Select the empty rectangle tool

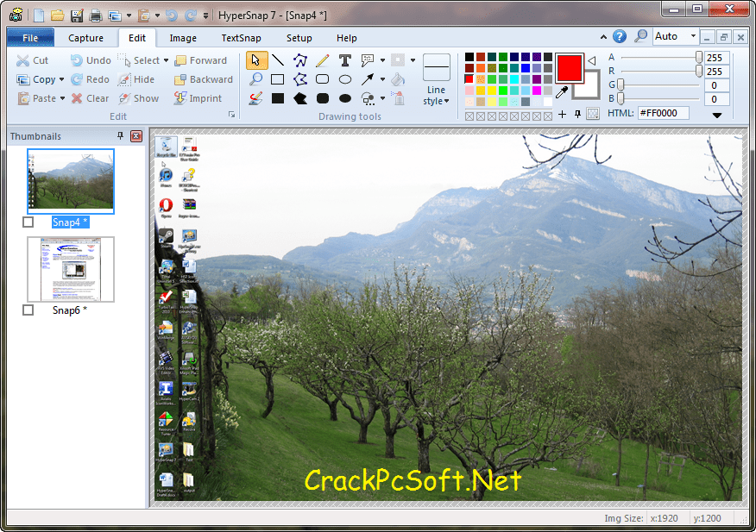click(x=278, y=79)
